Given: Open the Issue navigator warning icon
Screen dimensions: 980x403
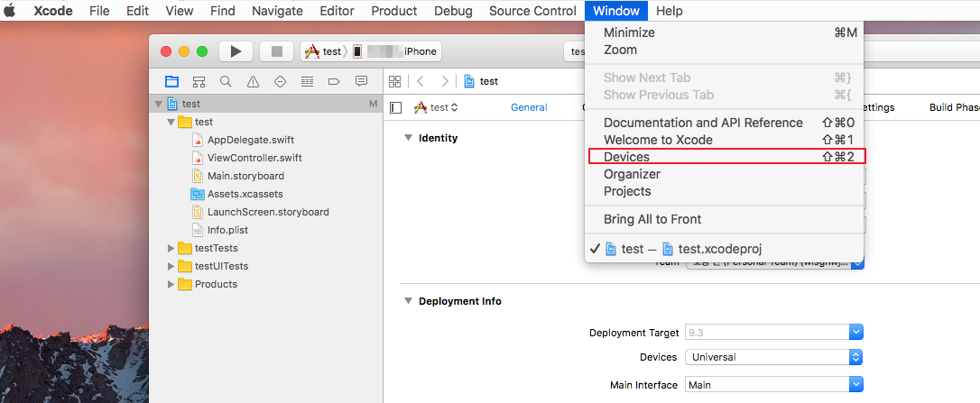Looking at the screenshot, I should 253,82.
